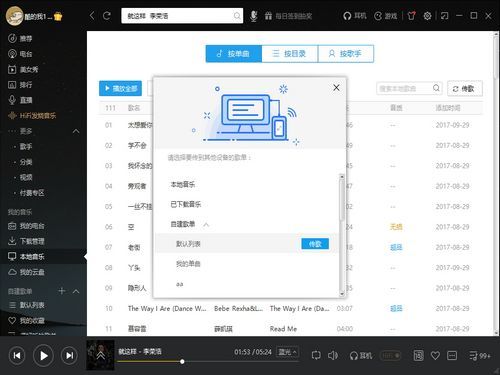Switch to mini mode icon
This screenshot has height=375, width=500.
click(444, 16)
